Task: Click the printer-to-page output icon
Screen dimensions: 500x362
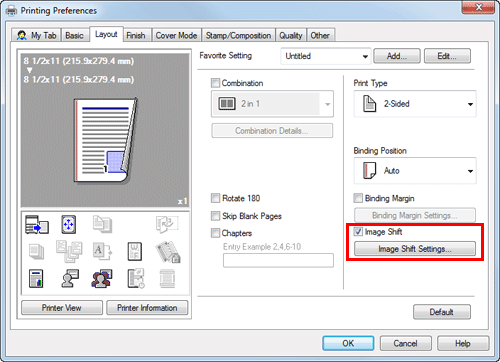Action: click(x=37, y=224)
